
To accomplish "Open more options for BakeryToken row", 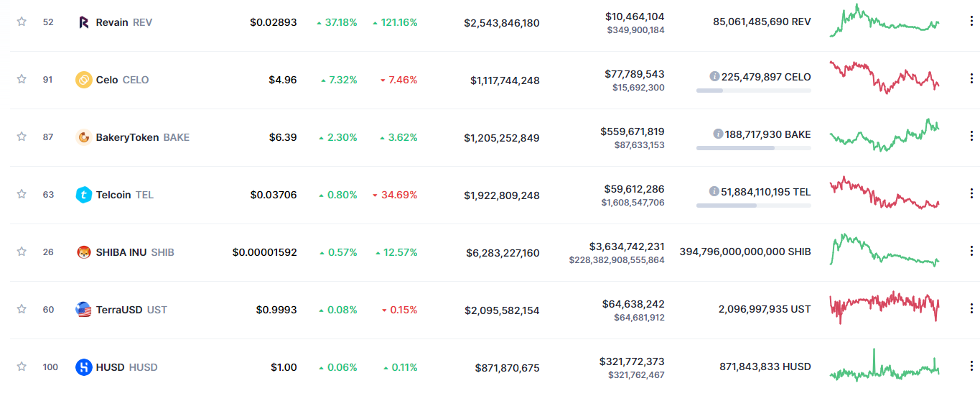I will tap(971, 137).
